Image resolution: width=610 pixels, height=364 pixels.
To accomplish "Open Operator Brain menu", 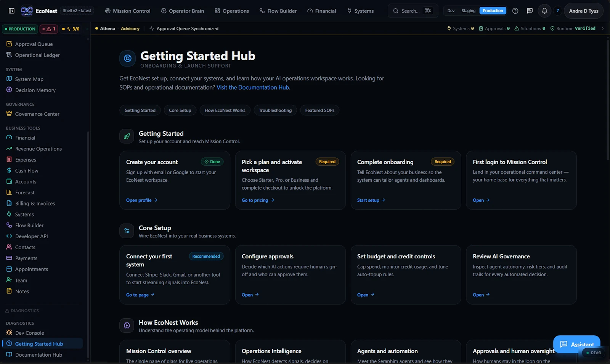I will point(183,11).
